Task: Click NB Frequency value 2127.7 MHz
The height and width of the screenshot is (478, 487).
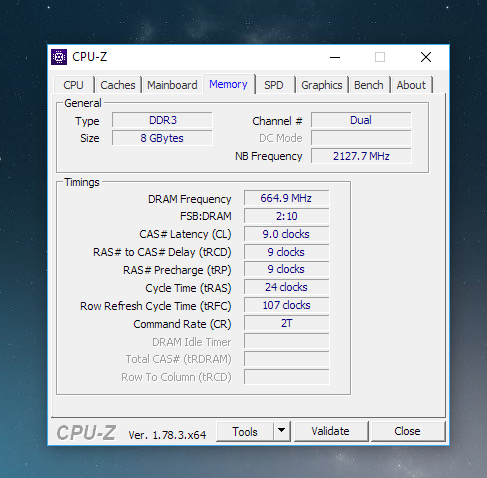Action: tap(361, 156)
